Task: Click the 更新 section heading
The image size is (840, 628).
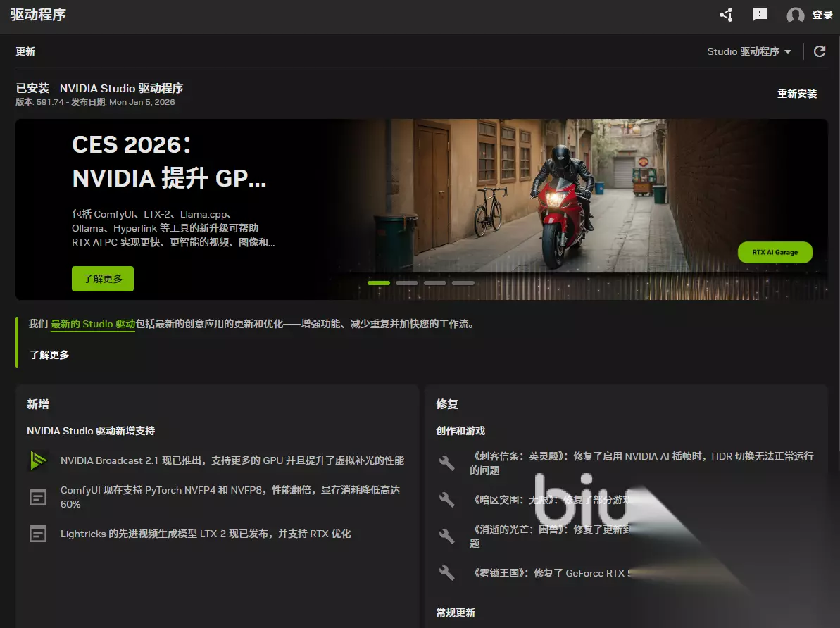Action: point(25,51)
